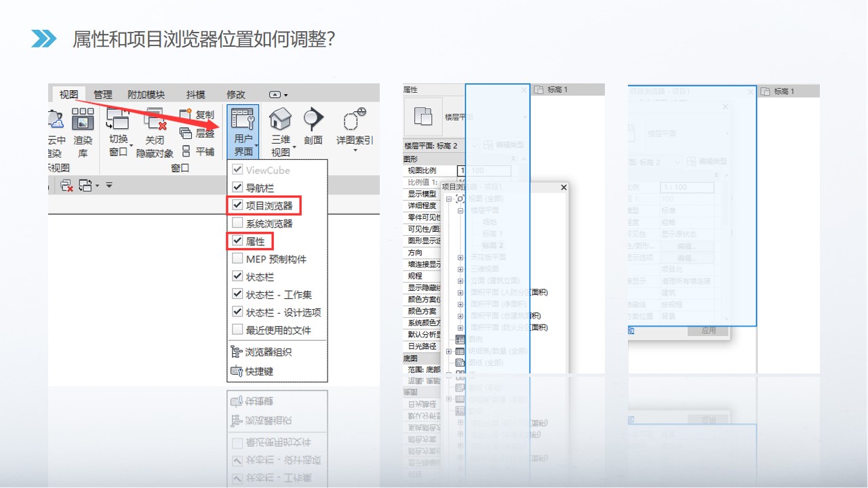This screenshot has height=488, width=868.
Task: Expand the 天花板平面 tree node
Action: coord(460,258)
